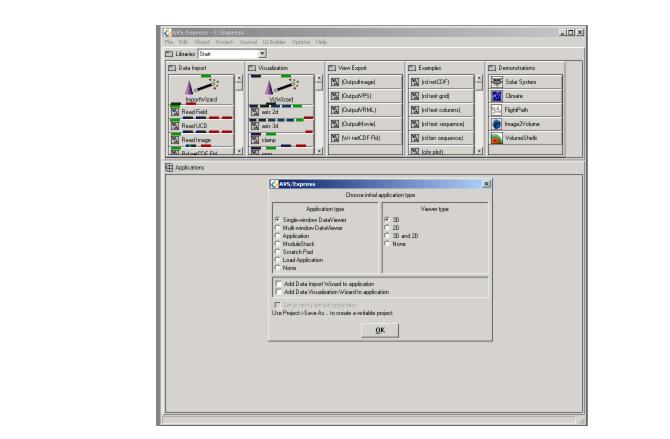Viewport: 670px width, 439px height.
Task: Close the AVS/Express dialog
Action: coord(486,184)
